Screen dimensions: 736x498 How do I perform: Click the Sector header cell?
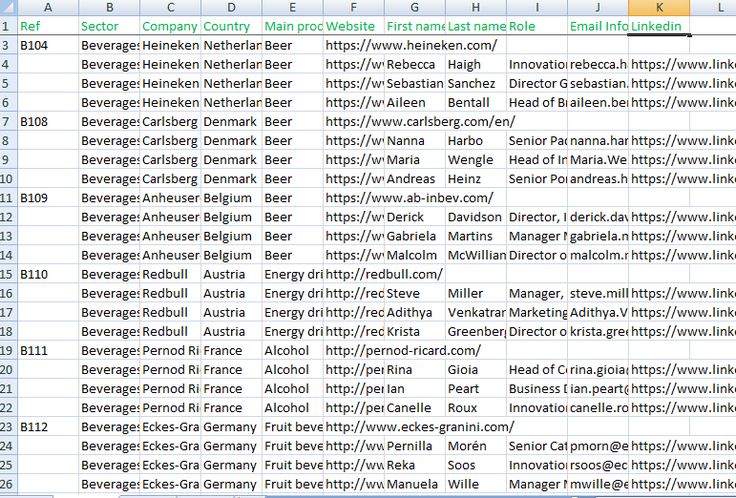(108, 26)
